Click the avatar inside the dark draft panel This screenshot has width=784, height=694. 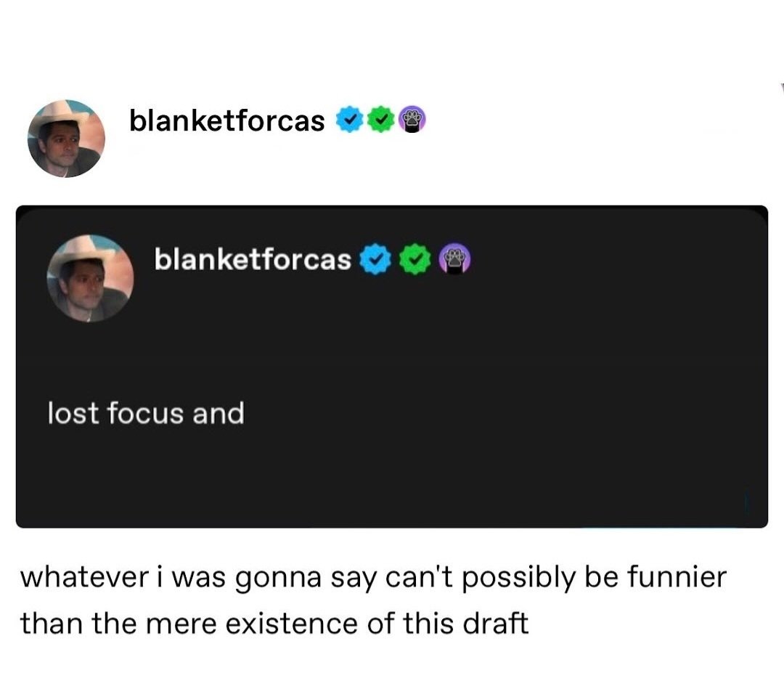pyautogui.click(x=91, y=278)
